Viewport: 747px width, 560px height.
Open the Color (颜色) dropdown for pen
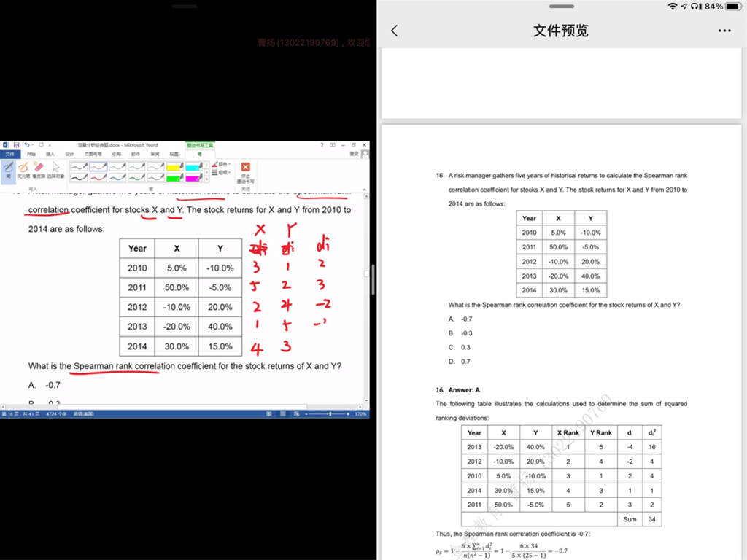(222, 164)
